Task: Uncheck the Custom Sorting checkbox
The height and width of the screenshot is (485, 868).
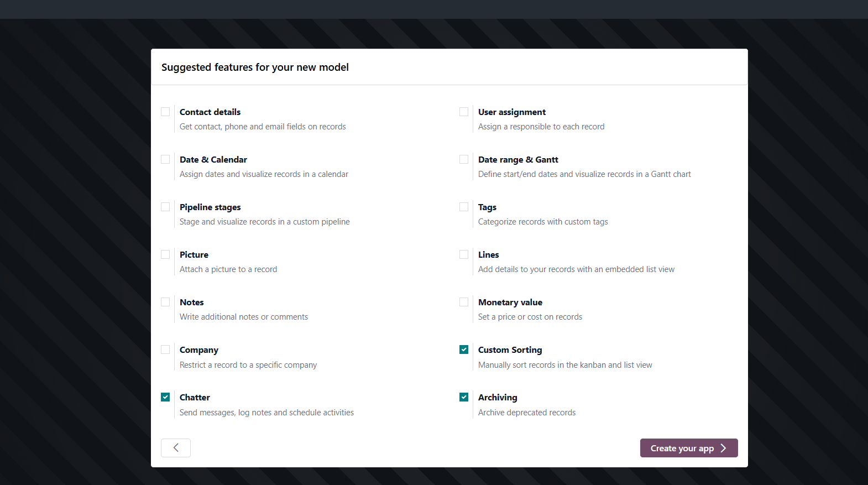Action: click(x=464, y=350)
